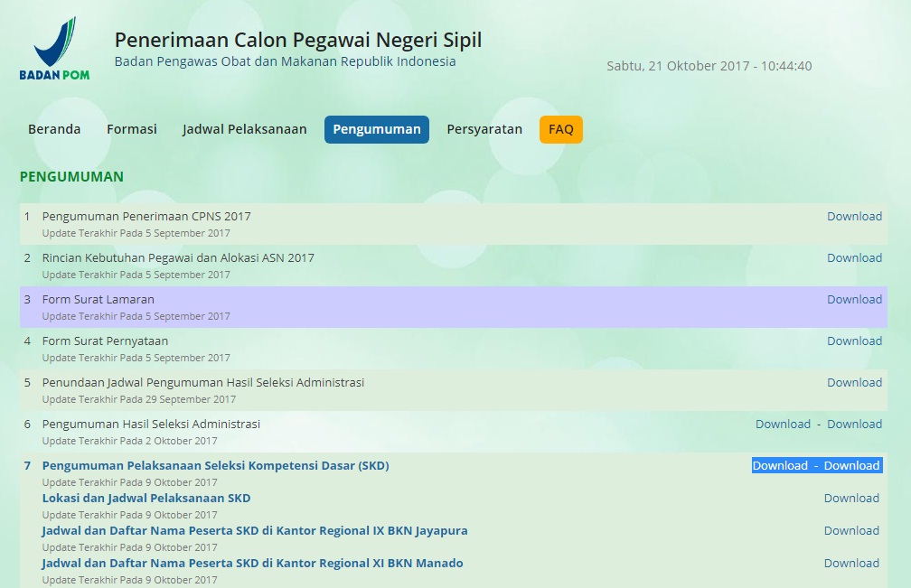Image resolution: width=911 pixels, height=588 pixels.
Task: Navigate to the Formasi page
Action: pos(131,129)
